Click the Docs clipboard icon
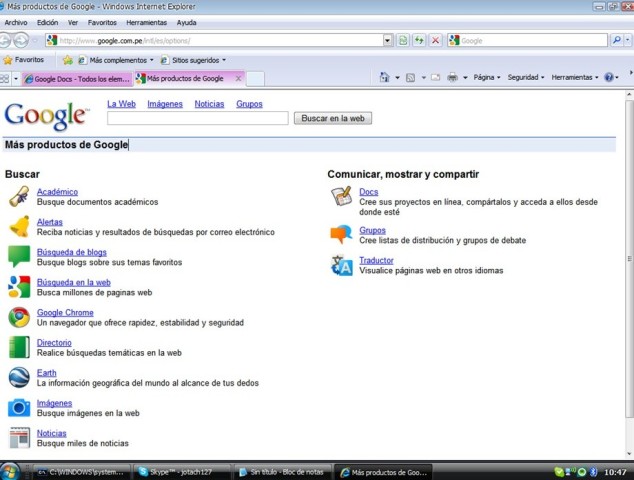This screenshot has height=480, width=634. 341,197
